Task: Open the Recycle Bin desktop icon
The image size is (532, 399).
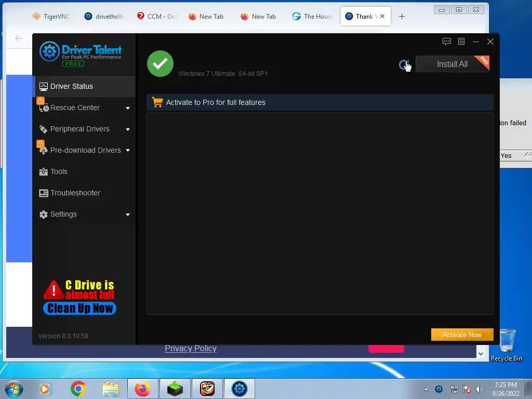Action: (507, 345)
